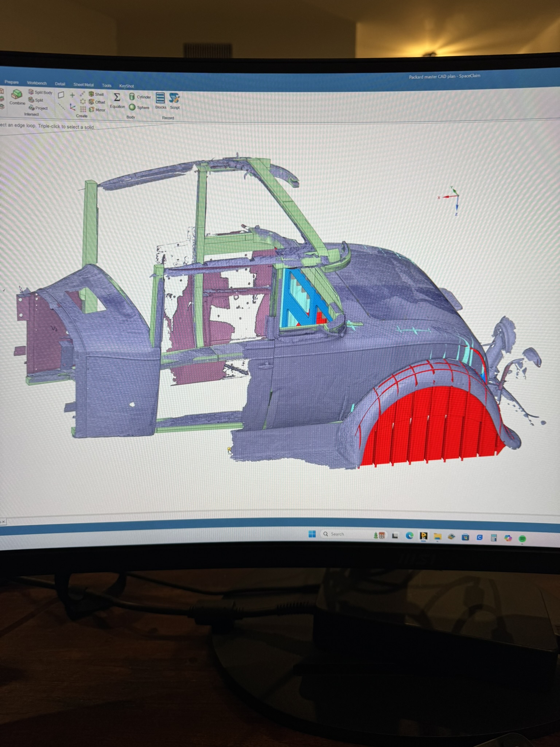
Task: Switch to the Detail tab
Action: click(60, 84)
